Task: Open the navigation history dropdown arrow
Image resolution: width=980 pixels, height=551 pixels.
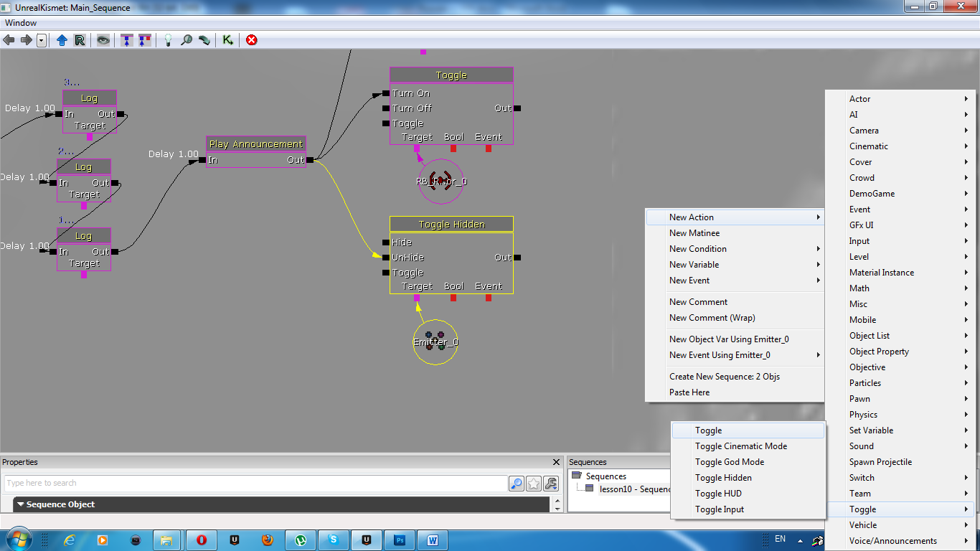Action: click(42, 40)
